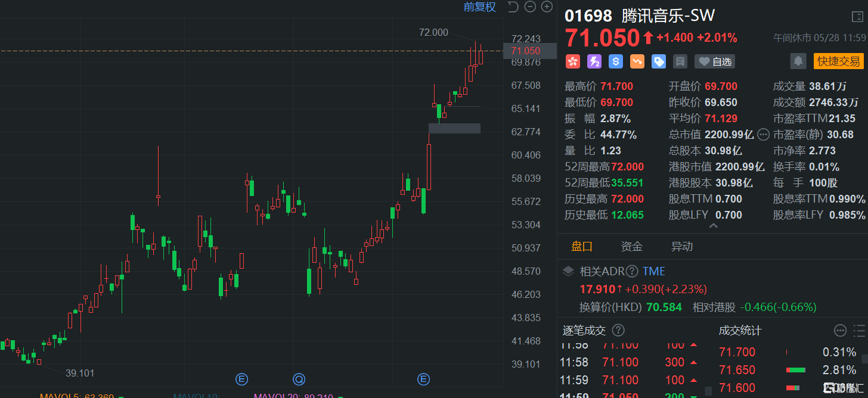Open total market cap more-options ellipsis
This screenshot has width=868, height=398.
point(763,135)
